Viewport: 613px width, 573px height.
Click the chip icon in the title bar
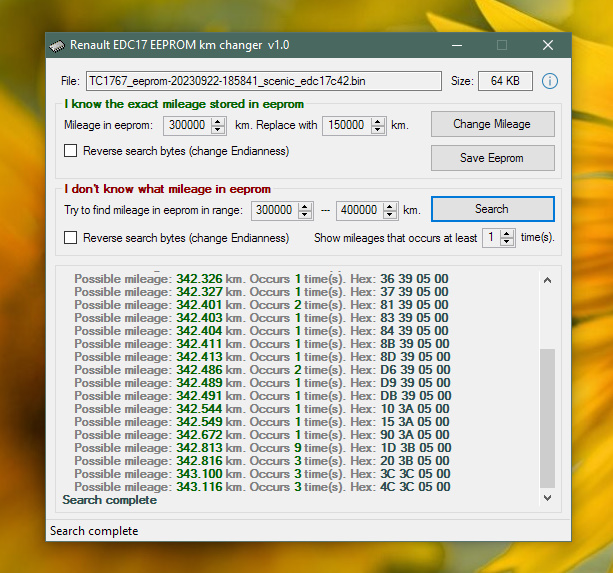57,46
